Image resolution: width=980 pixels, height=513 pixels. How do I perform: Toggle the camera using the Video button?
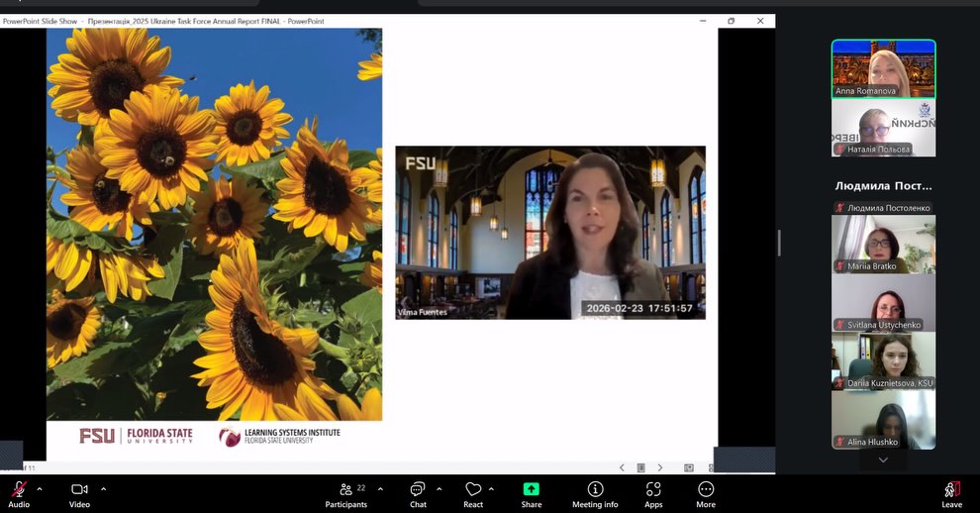(x=79, y=490)
